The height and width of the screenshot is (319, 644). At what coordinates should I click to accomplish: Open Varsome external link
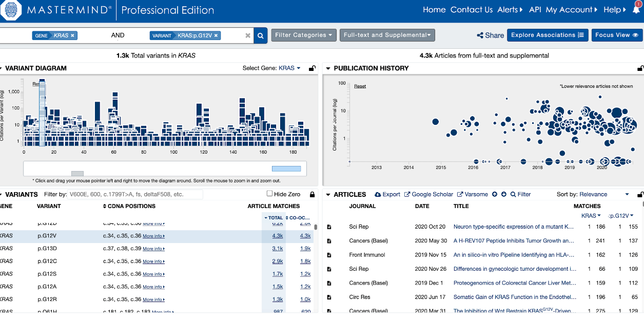click(x=473, y=194)
